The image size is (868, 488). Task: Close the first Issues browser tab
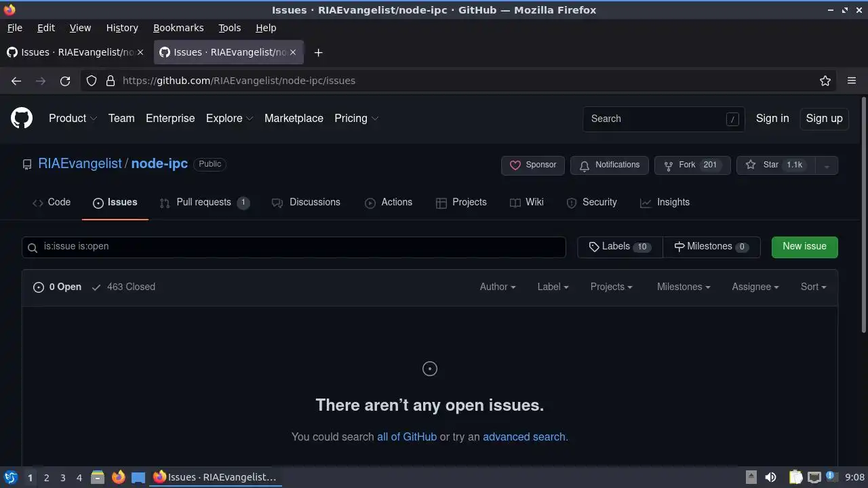click(140, 52)
